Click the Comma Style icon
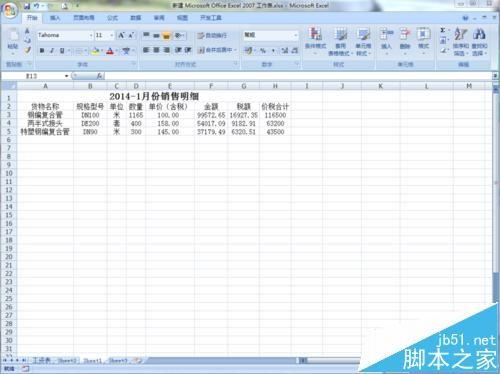This screenshot has width=500, height=374. (x=274, y=51)
